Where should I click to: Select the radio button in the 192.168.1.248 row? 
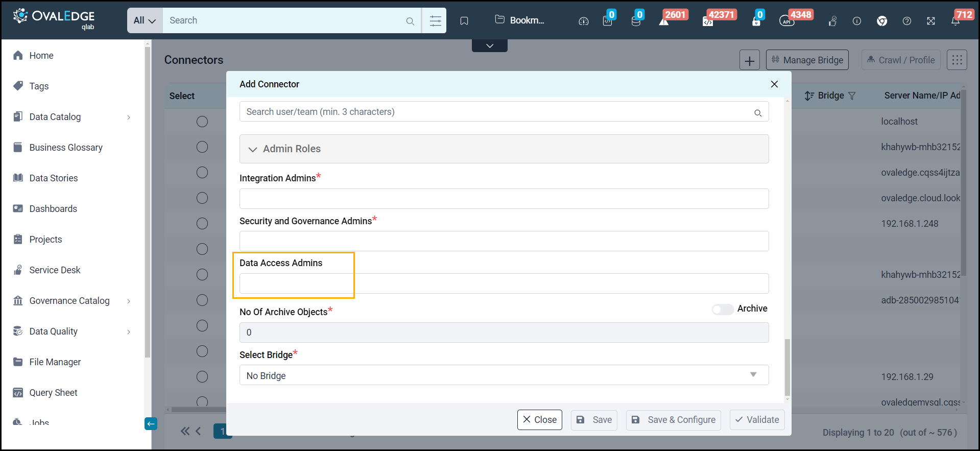(202, 224)
